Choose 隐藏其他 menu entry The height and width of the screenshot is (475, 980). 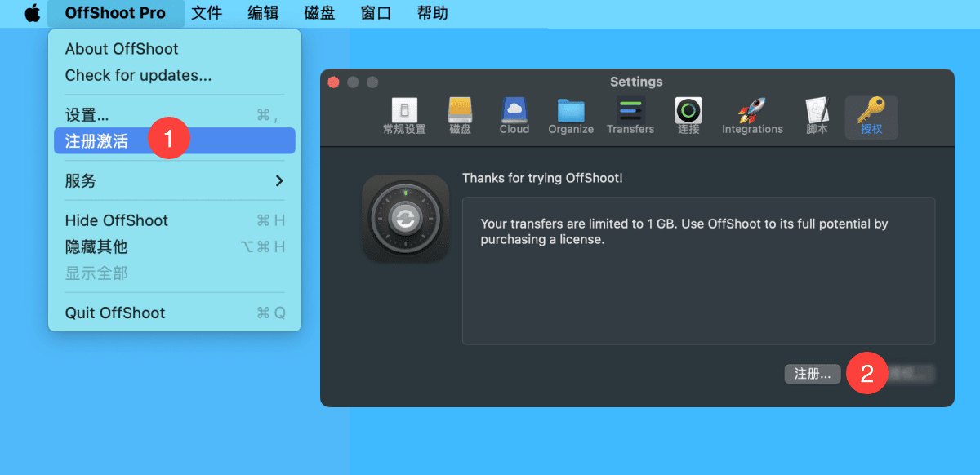pyautogui.click(x=175, y=246)
